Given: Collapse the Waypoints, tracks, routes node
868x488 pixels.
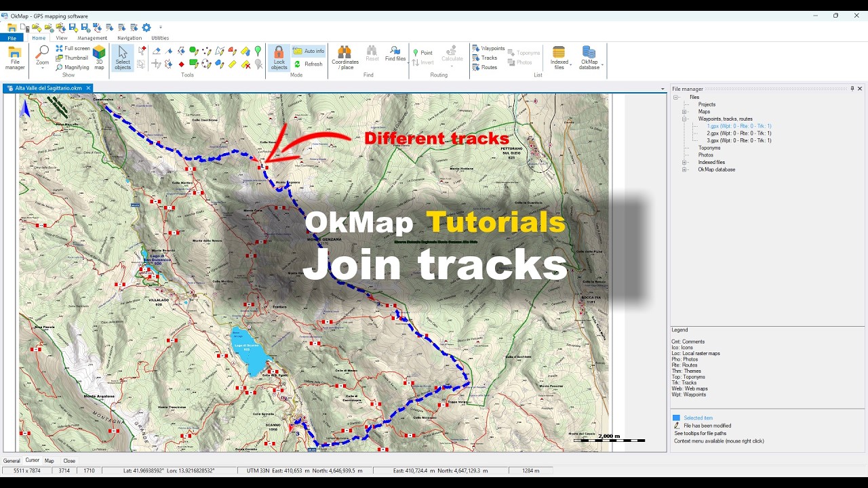Looking at the screenshot, I should [x=684, y=119].
